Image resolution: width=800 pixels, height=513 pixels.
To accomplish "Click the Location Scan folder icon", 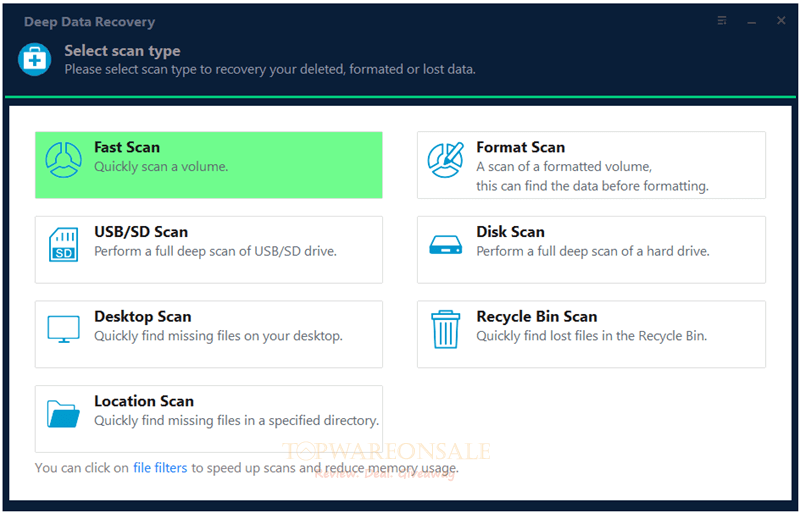I will (63, 413).
